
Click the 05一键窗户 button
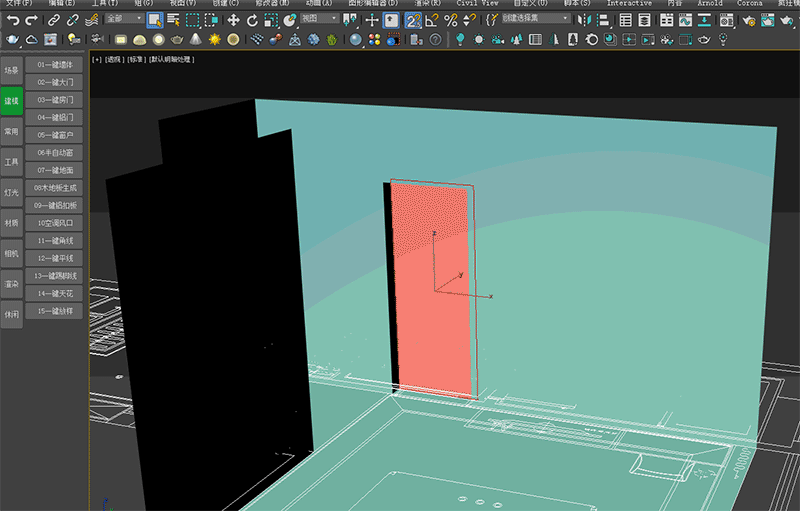pyautogui.click(x=55, y=135)
